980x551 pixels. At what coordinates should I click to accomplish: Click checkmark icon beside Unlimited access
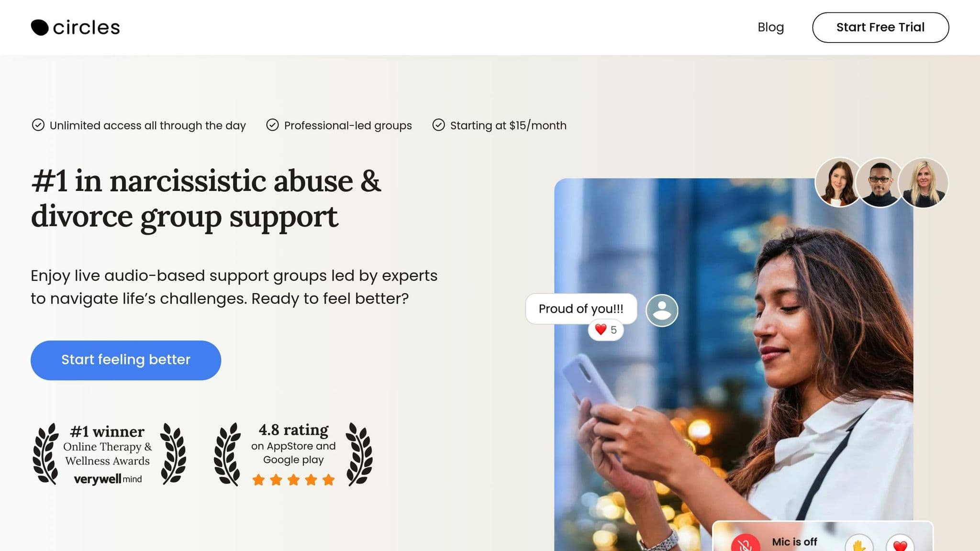[38, 125]
